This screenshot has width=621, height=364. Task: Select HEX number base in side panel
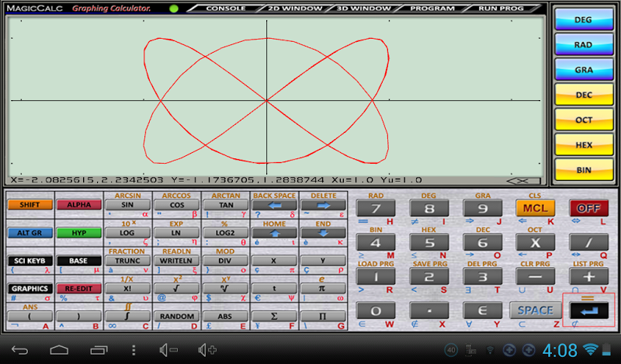tap(584, 144)
